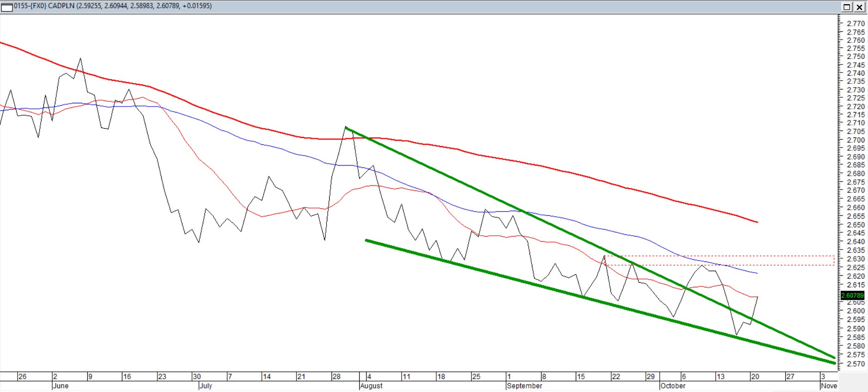The image size is (868, 392).
Task: Select the green 2.60789 current price label
Action: point(852,295)
